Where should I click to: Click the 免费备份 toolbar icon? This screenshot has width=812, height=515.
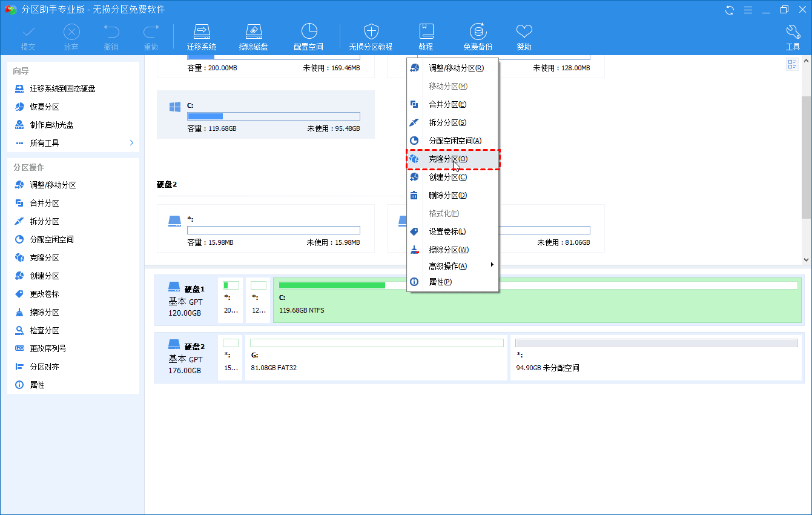coord(478,33)
